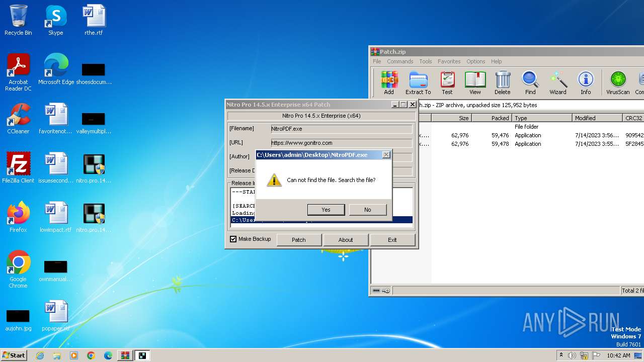644x362 pixels.
Task: Minimize the Nitro Pro patch window
Action: (x=395, y=105)
